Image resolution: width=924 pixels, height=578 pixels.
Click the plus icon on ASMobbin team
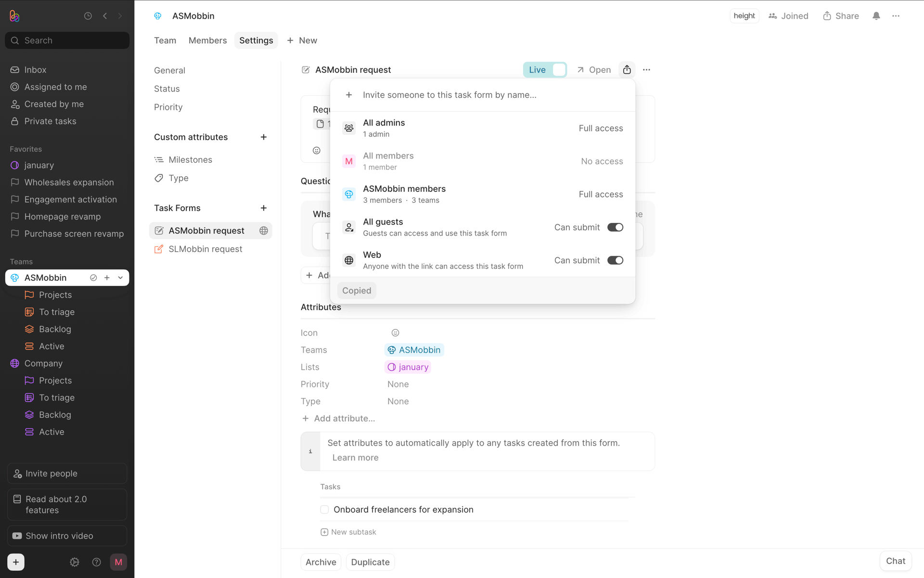click(x=107, y=278)
